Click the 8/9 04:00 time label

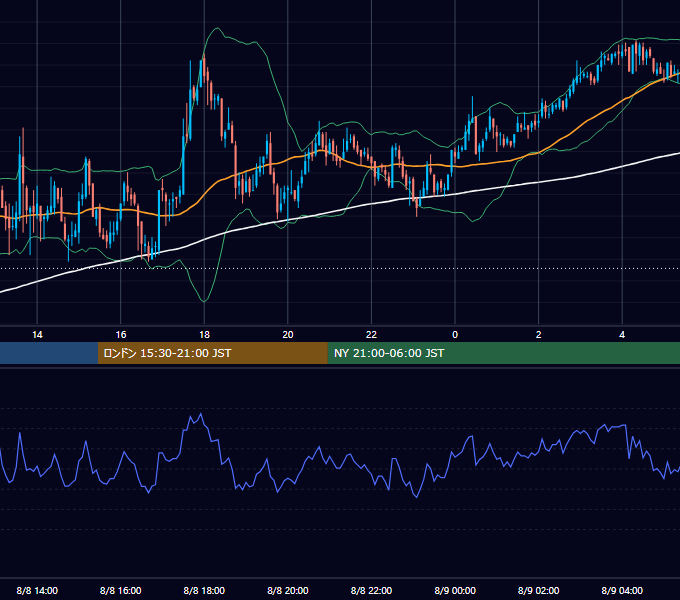(x=622, y=590)
